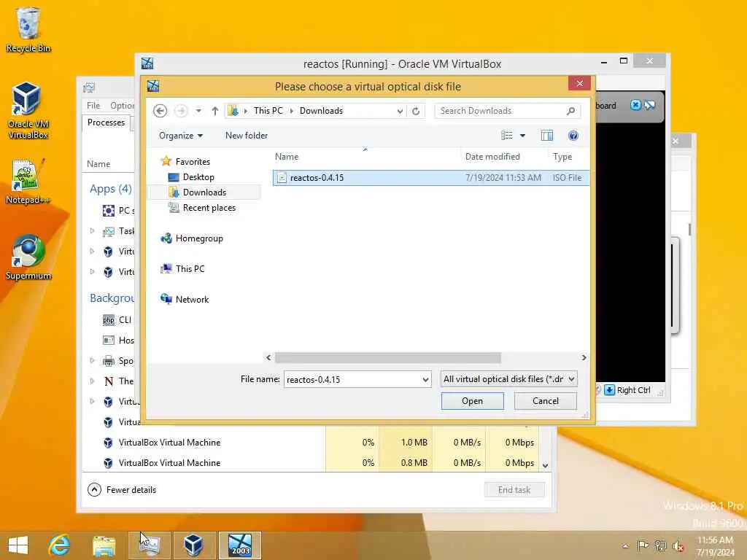Click the VirtualBox notification message icon
Image resolution: width=747 pixels, height=560 pixels.
(x=650, y=105)
